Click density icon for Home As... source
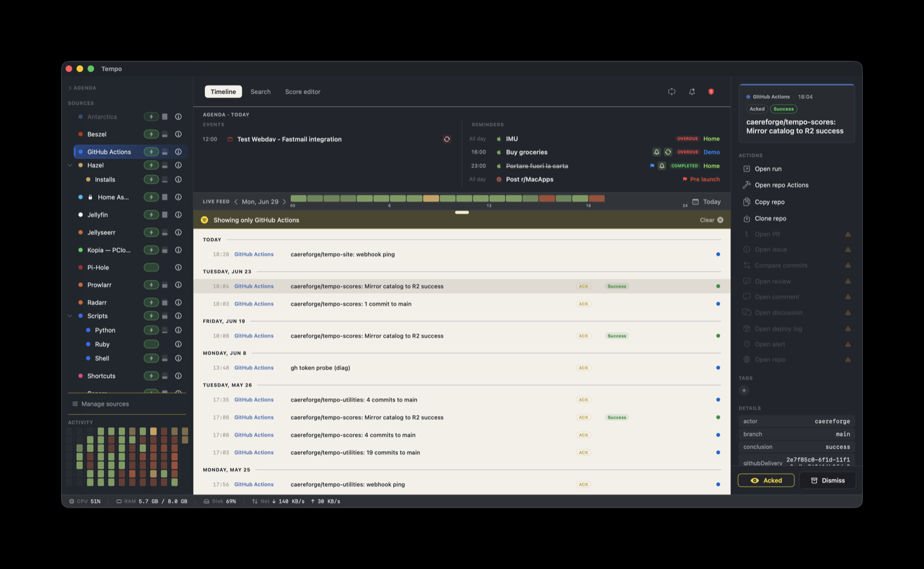Screen dimensions: 924x569 point(165,197)
